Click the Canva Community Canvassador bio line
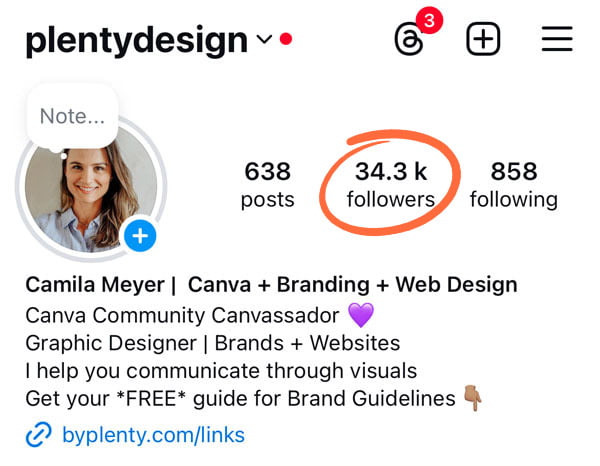The image size is (600, 466). click(182, 316)
